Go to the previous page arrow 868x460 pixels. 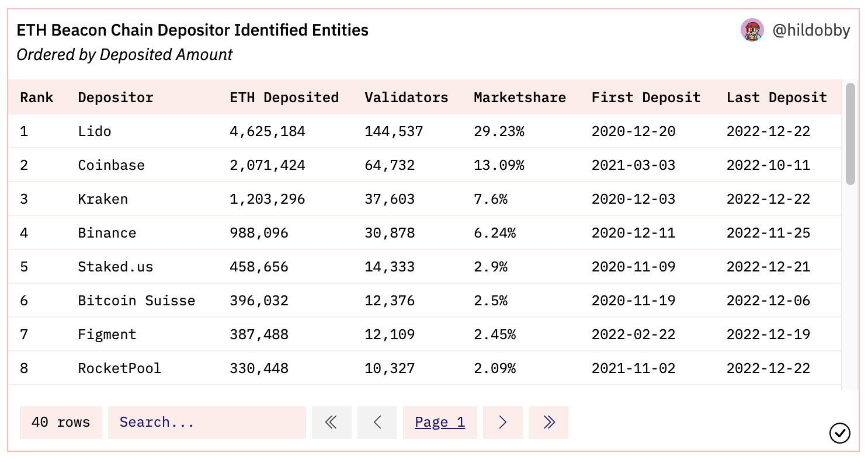[x=377, y=423]
